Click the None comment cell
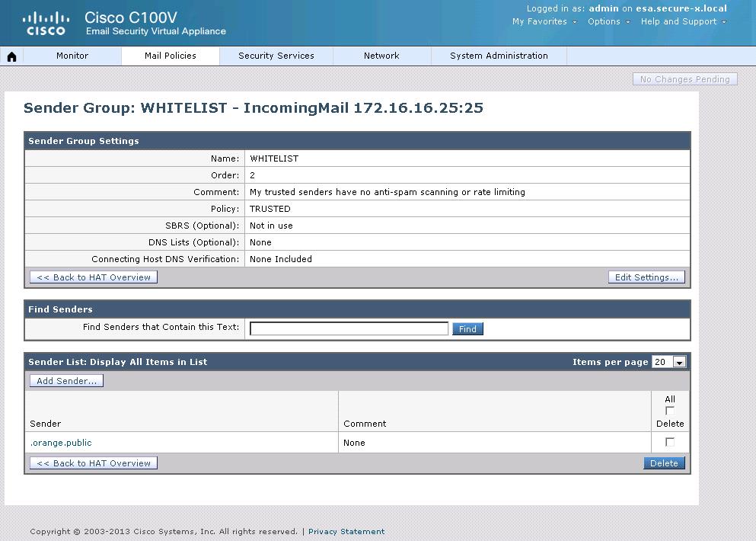Screen dimensions: 756x541 click(x=354, y=443)
